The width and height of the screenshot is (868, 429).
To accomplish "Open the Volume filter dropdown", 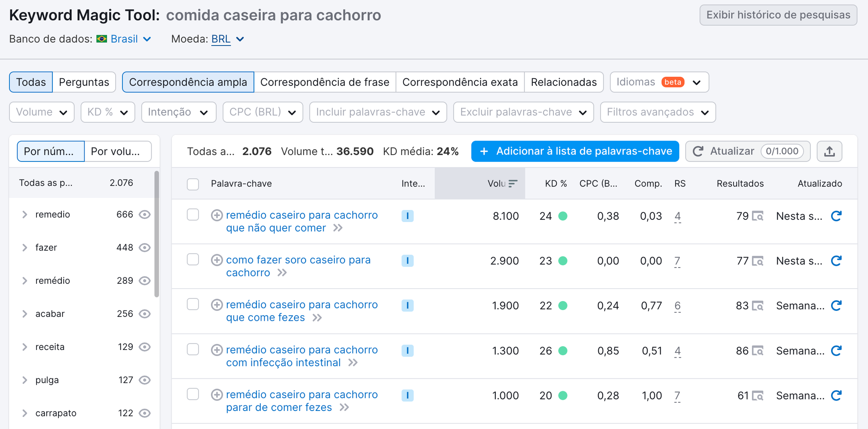I will point(41,112).
